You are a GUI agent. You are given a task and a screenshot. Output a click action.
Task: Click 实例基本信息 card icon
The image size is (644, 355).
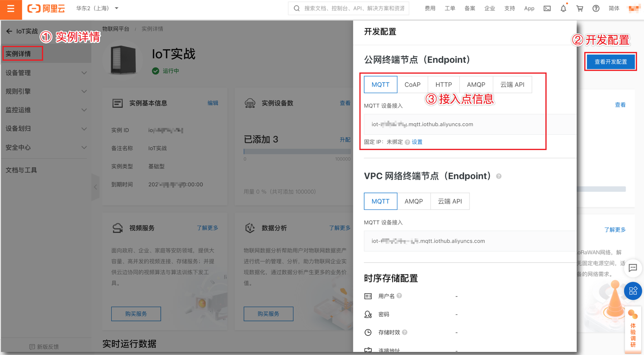(117, 103)
